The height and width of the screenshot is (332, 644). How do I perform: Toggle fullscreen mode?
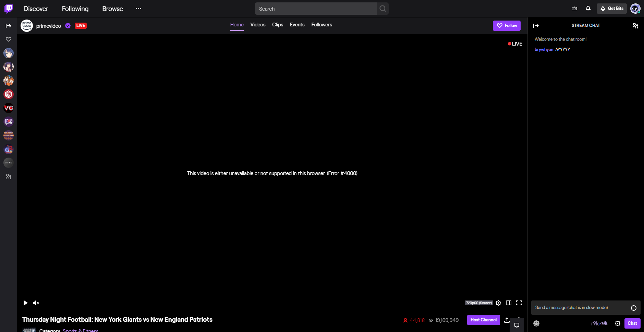coord(519,303)
